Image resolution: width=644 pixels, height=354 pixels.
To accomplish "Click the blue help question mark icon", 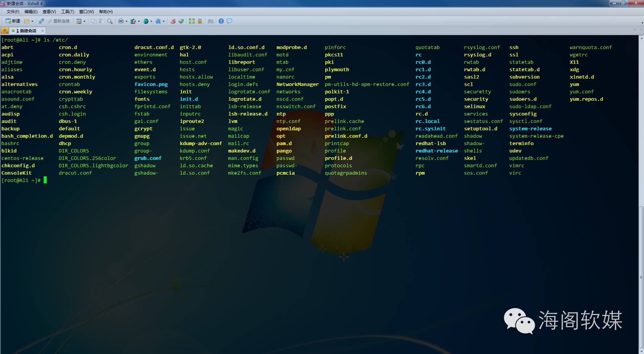I will pos(221,21).
